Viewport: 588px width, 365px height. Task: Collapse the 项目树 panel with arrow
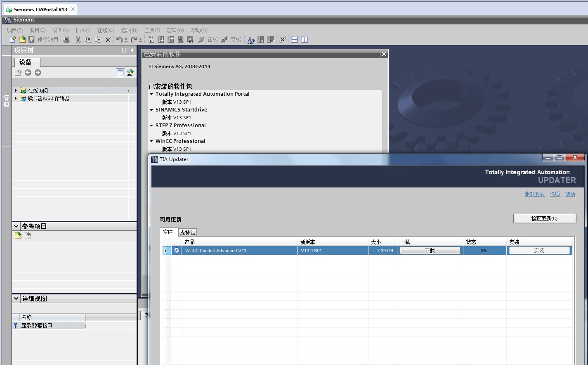coord(132,50)
